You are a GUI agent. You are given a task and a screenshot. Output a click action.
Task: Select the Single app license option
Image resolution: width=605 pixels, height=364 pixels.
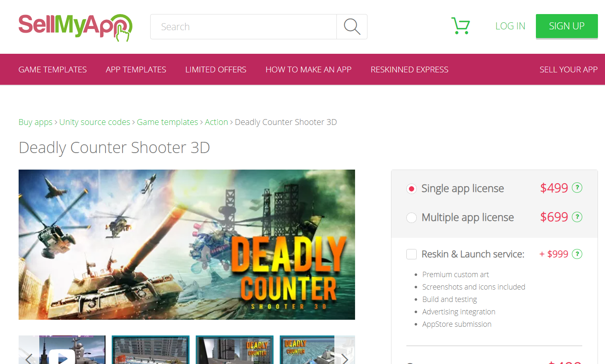click(411, 189)
